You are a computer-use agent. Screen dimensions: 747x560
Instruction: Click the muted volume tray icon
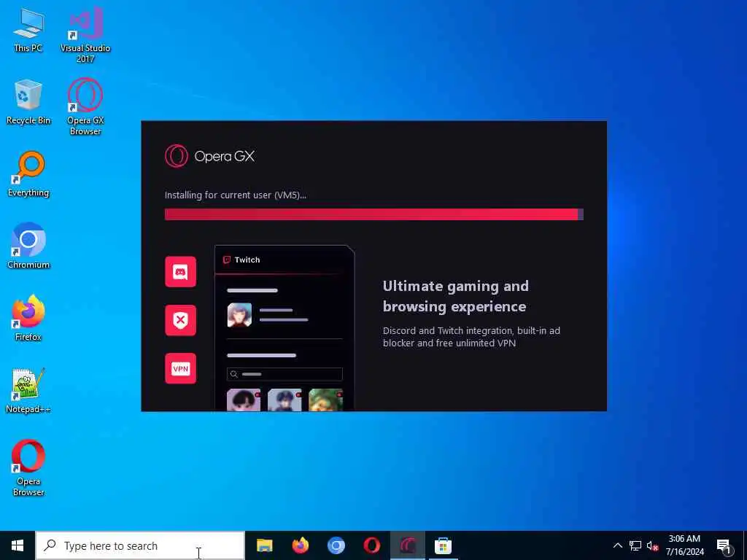click(652, 545)
